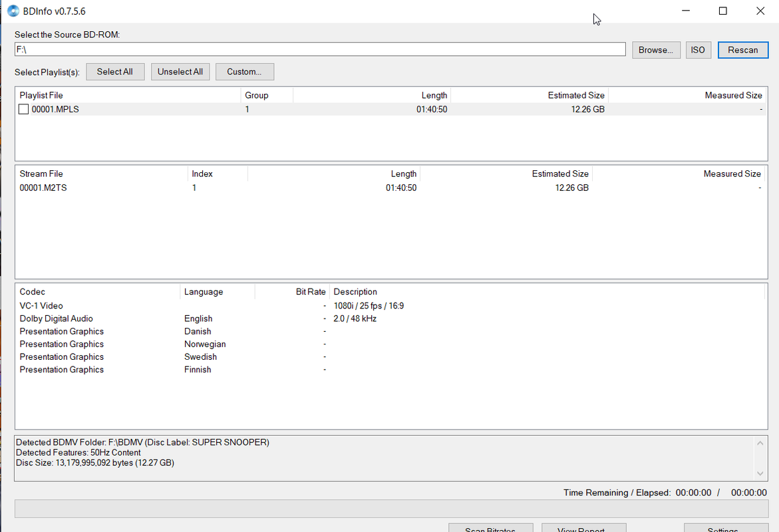Select the Danish Presentation Graphics row
This screenshot has height=532, width=779.
tap(390, 331)
